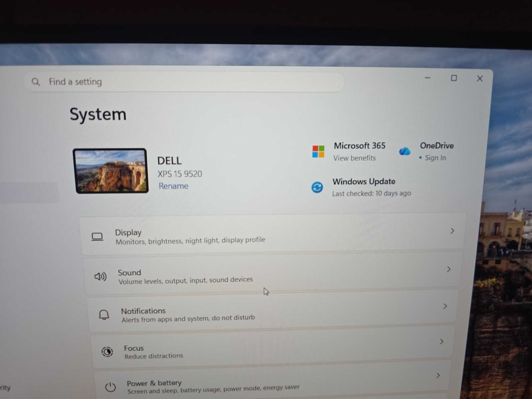
Task: Open Windows Update status text
Action: [371, 194]
